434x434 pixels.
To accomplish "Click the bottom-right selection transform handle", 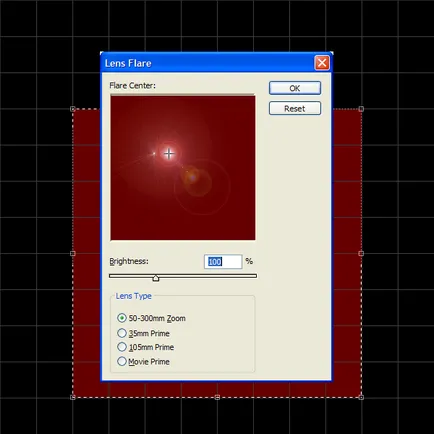I will (361, 397).
